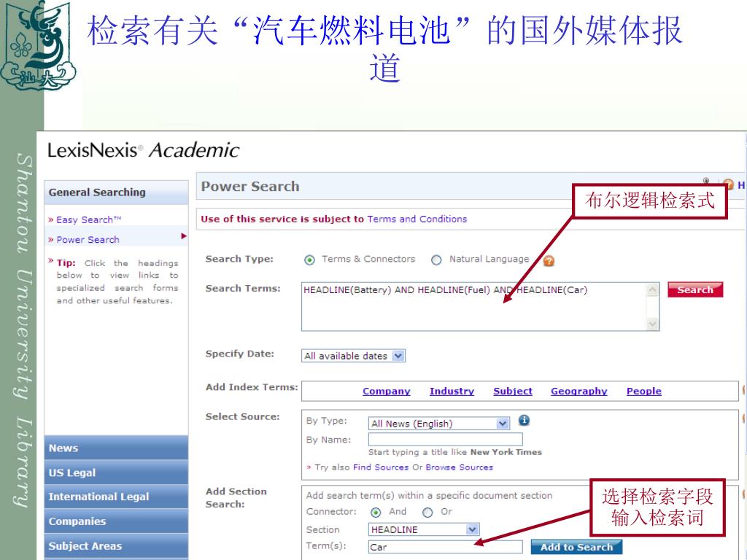
Task: Open the Find Sources link
Action: point(381,467)
